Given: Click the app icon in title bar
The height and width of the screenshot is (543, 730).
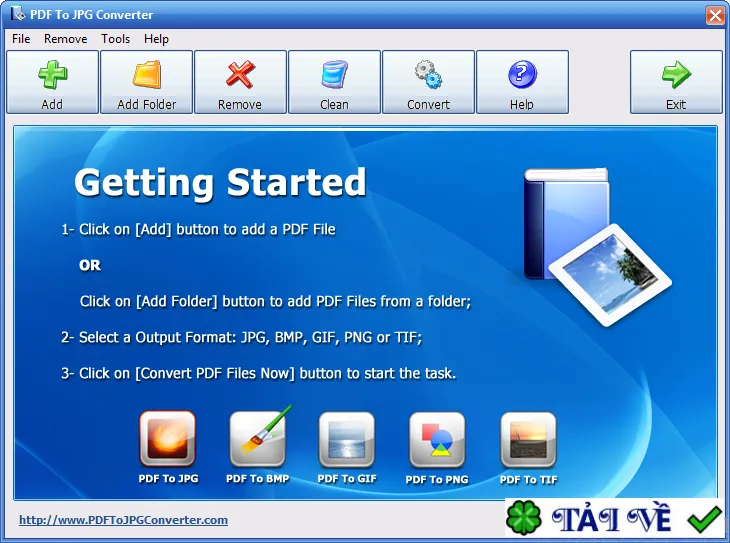Looking at the screenshot, I should (18, 14).
